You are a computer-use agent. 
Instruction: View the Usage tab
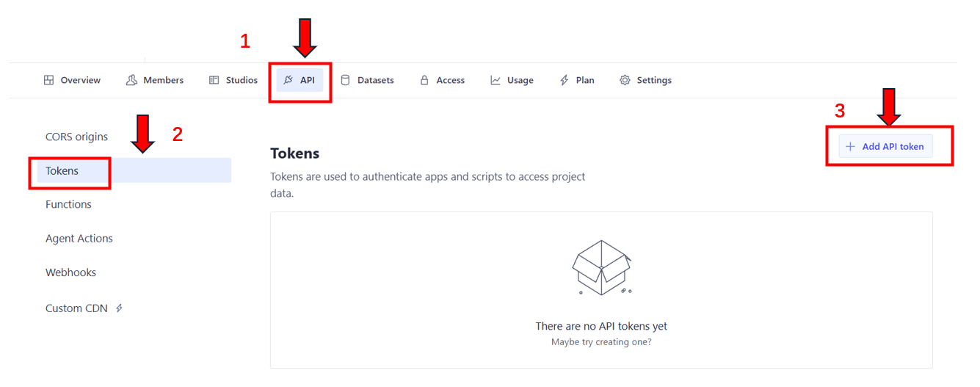point(512,80)
